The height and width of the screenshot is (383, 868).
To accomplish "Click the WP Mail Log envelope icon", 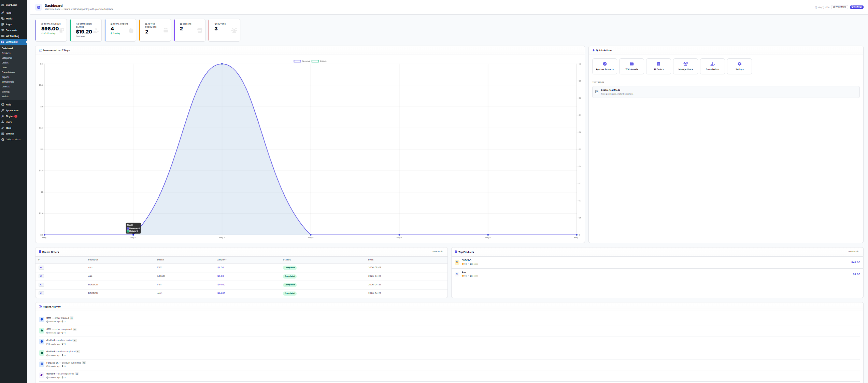I will click(x=3, y=36).
